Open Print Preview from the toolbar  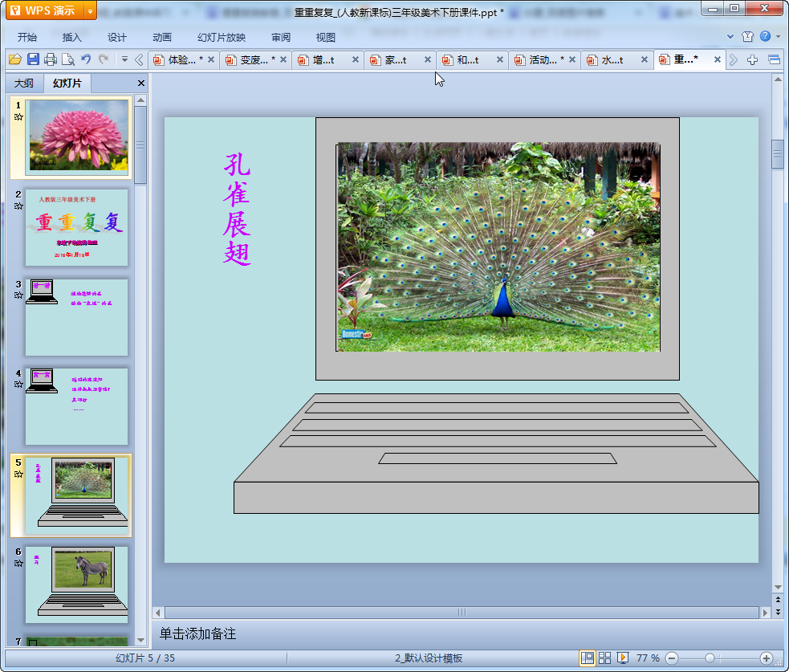pyautogui.click(x=68, y=59)
